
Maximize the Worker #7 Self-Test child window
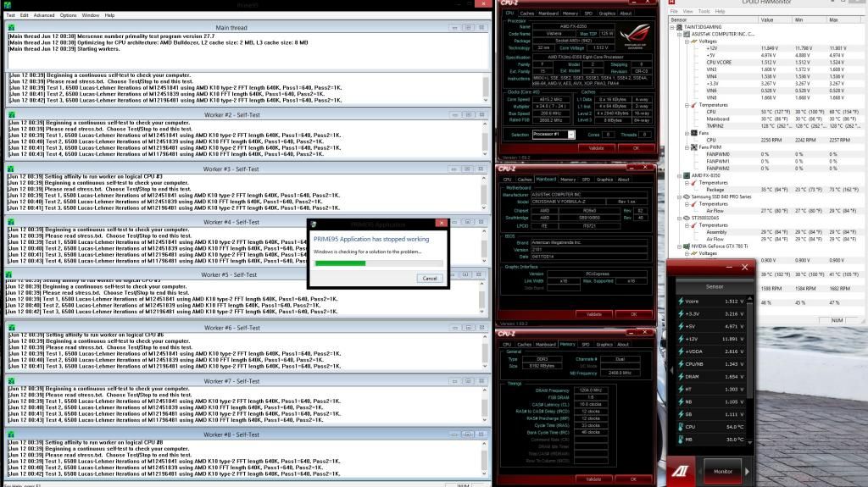coord(468,381)
